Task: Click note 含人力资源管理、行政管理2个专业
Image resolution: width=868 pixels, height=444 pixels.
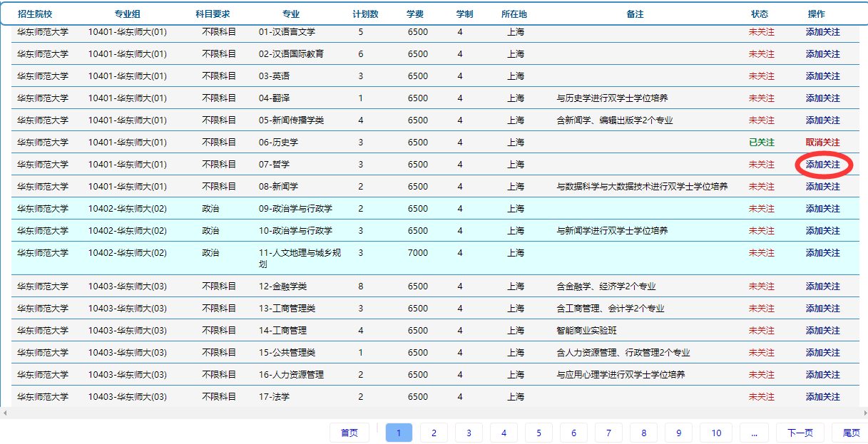Action: [x=623, y=353]
